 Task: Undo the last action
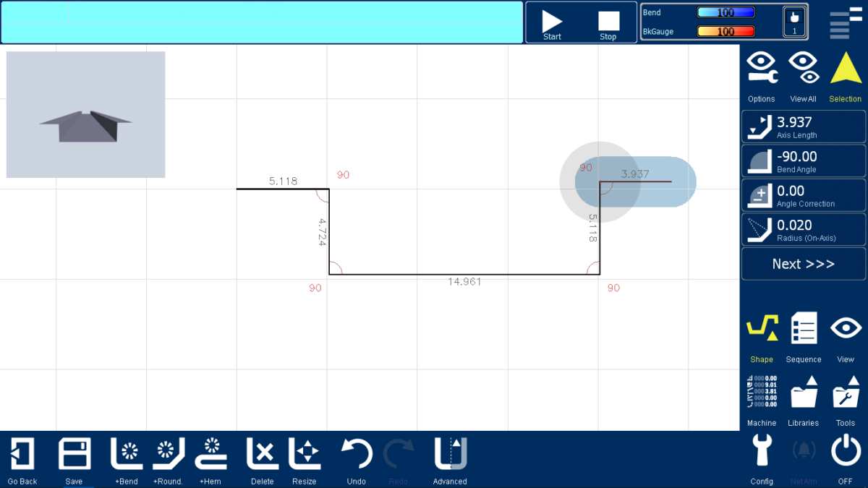pyautogui.click(x=356, y=460)
